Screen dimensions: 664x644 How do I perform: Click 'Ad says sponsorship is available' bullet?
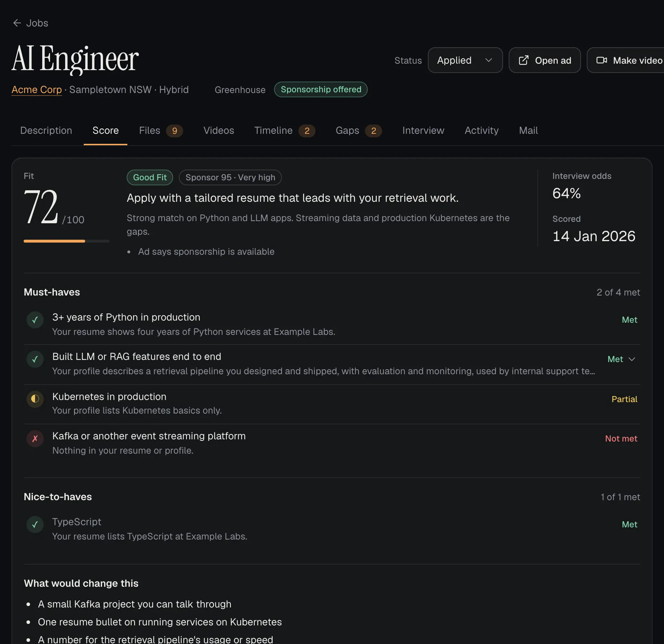point(206,252)
